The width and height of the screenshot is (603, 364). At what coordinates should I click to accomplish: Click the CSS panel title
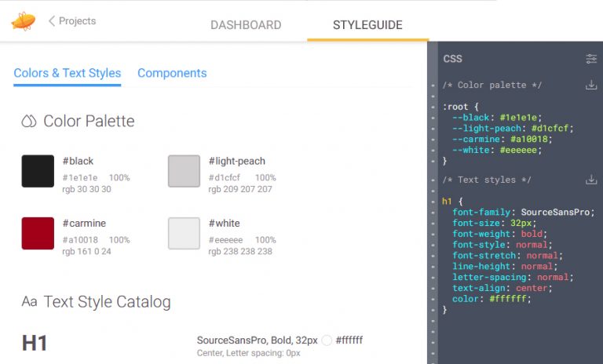coord(452,59)
